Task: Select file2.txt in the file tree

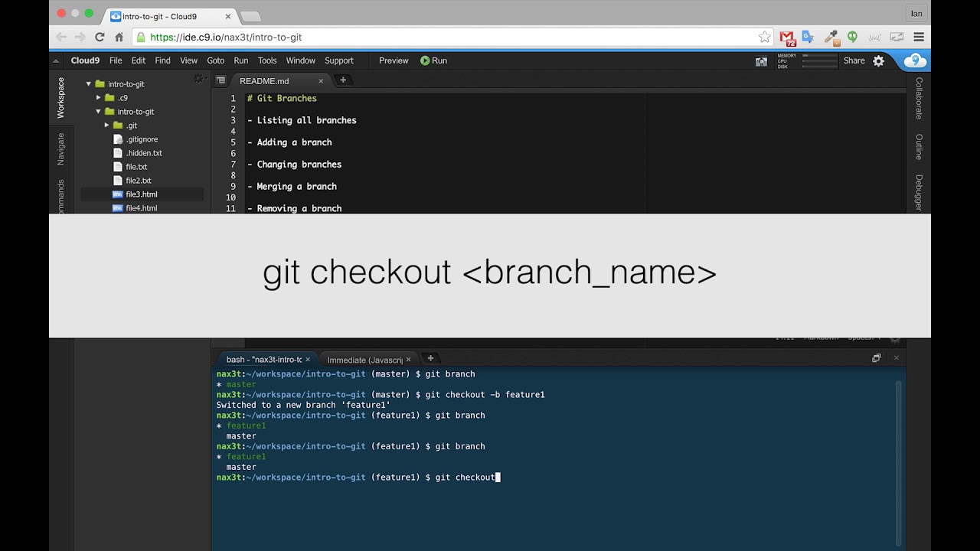Action: pyautogui.click(x=139, y=181)
